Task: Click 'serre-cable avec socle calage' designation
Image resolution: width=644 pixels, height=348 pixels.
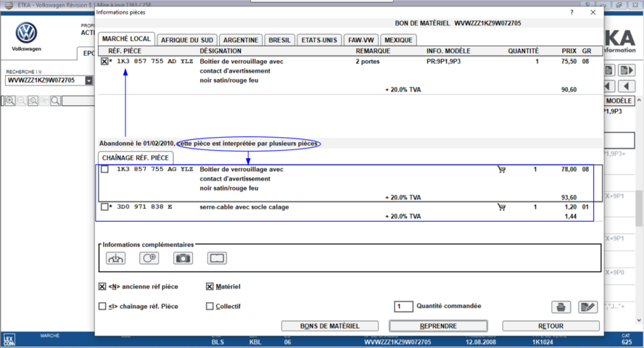Action: 244,207
